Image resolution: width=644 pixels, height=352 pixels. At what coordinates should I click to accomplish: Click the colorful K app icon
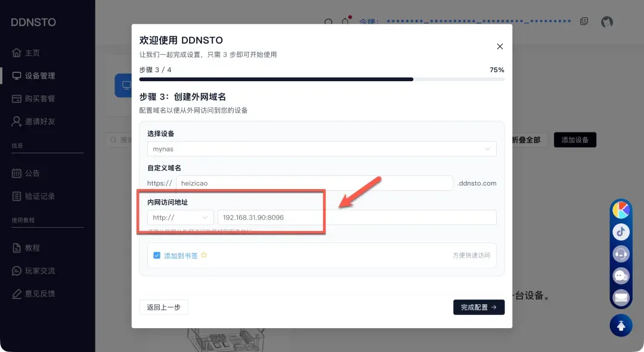[621, 210]
